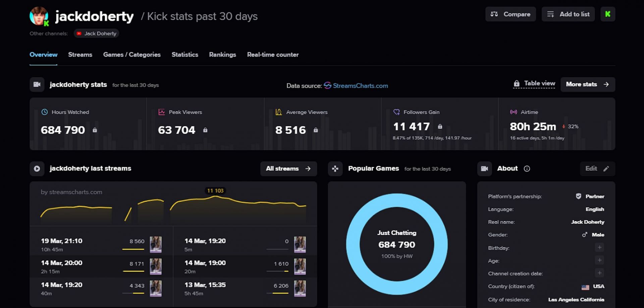
Task: Add Channel creation date with plus button
Action: 600,273
